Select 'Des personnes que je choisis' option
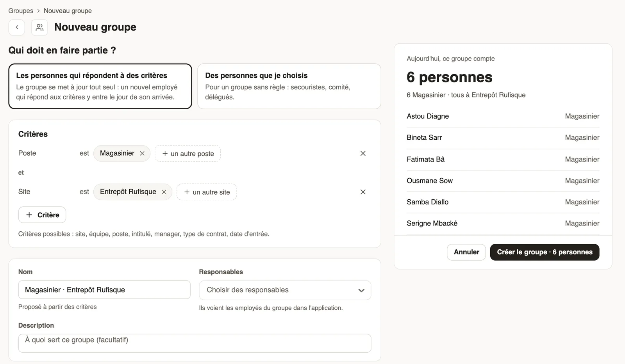Screen dimensions: 625x364 [x=289, y=86]
